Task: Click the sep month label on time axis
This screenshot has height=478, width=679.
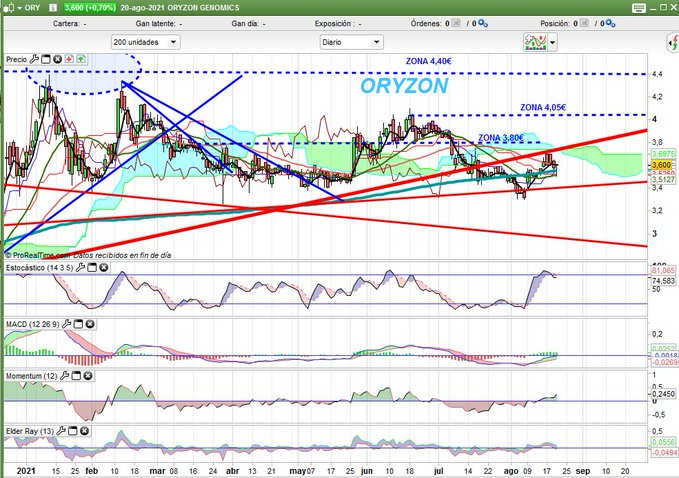Action: tap(583, 471)
